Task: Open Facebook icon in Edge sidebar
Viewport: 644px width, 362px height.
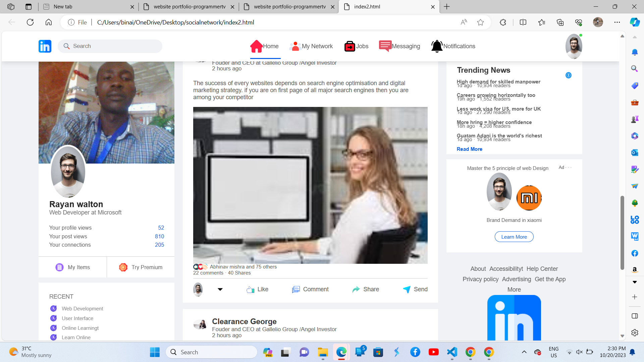Action: point(635,253)
